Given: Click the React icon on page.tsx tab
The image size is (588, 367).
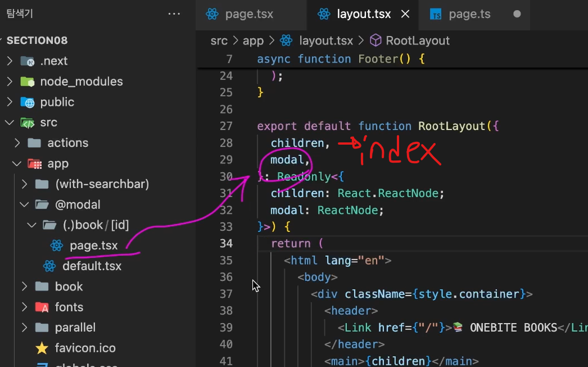Looking at the screenshot, I should pos(212,14).
